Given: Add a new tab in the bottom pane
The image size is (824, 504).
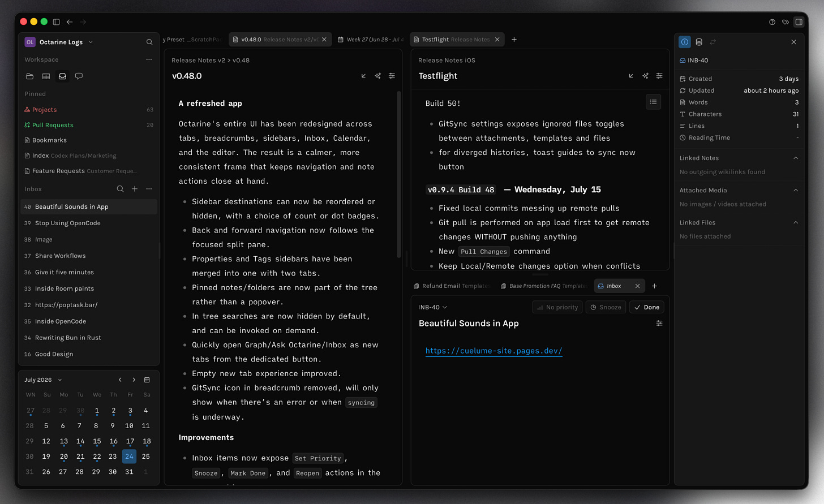Looking at the screenshot, I should (x=654, y=286).
